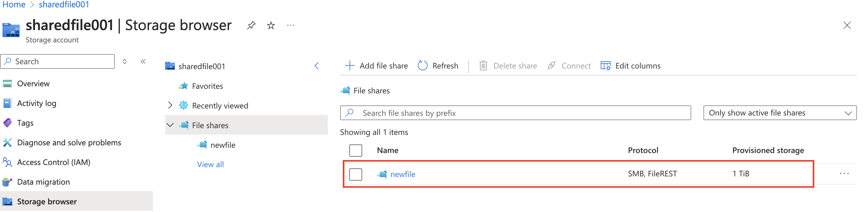
Task: Pin the Storage browser blade
Action: tap(251, 25)
